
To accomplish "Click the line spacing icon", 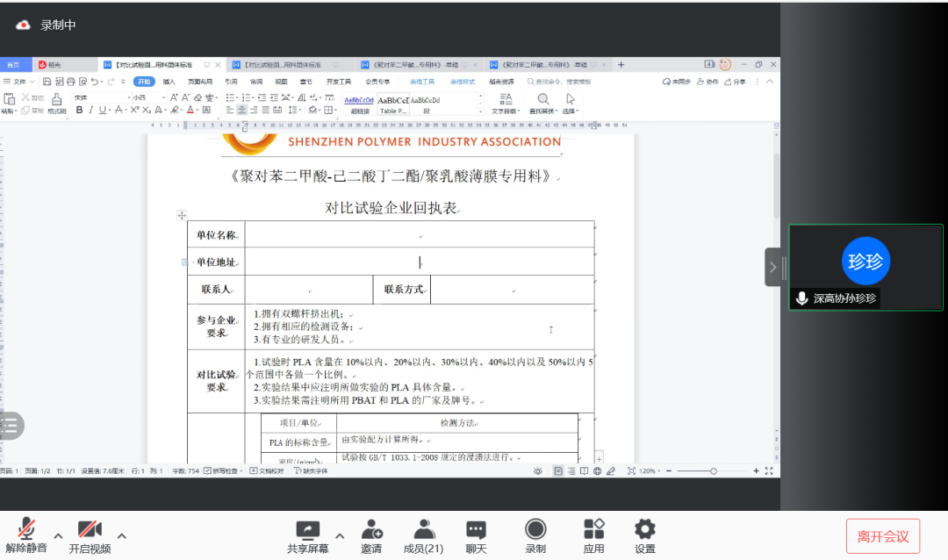I will [x=292, y=110].
